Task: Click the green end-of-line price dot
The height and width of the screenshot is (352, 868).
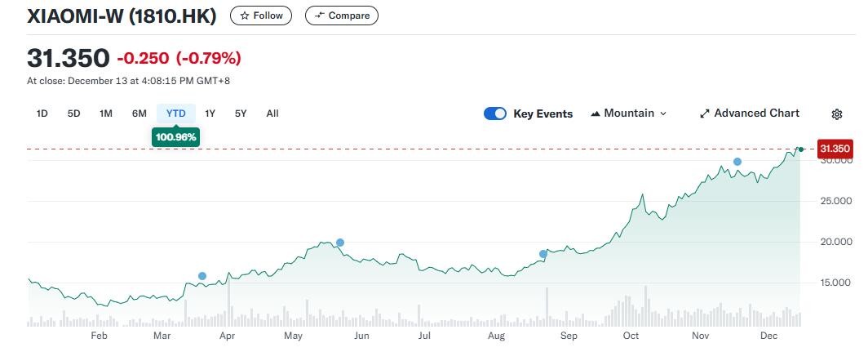Action: click(800, 149)
